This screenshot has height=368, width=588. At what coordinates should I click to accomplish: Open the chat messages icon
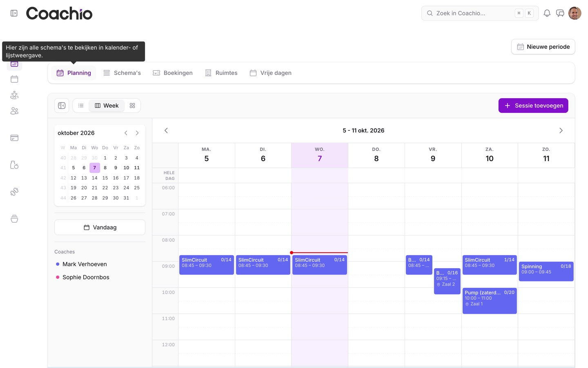click(x=560, y=13)
